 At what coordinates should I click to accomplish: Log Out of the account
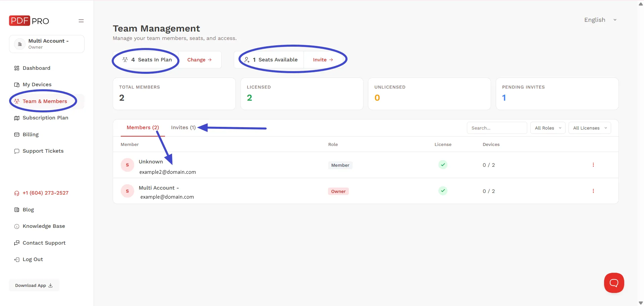pos(29,259)
